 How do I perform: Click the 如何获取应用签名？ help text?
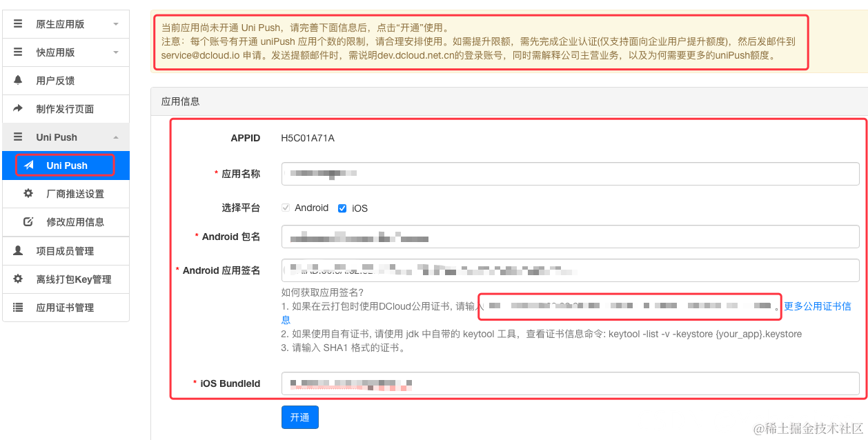click(x=322, y=292)
